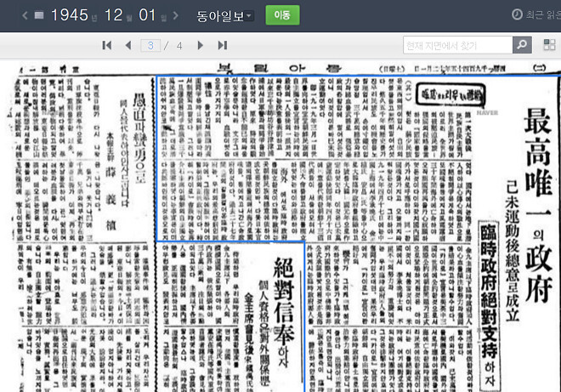Image resolution: width=561 pixels, height=392 pixels.
Task: Open the 최근 읽은 recent history link
Action: (536, 14)
